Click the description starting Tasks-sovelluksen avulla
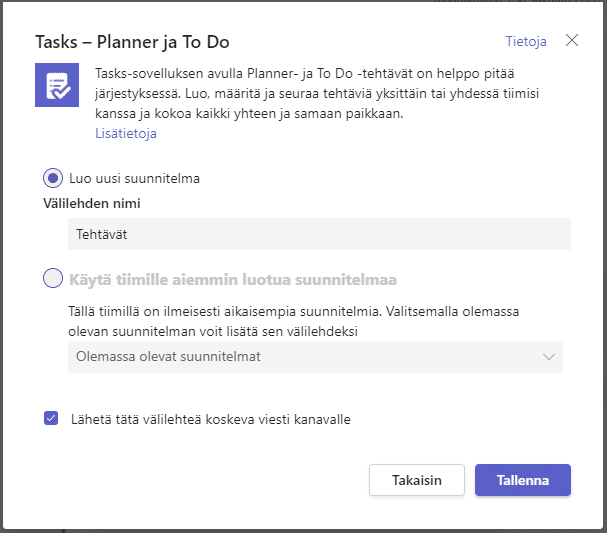The width and height of the screenshot is (607, 533). click(x=317, y=93)
